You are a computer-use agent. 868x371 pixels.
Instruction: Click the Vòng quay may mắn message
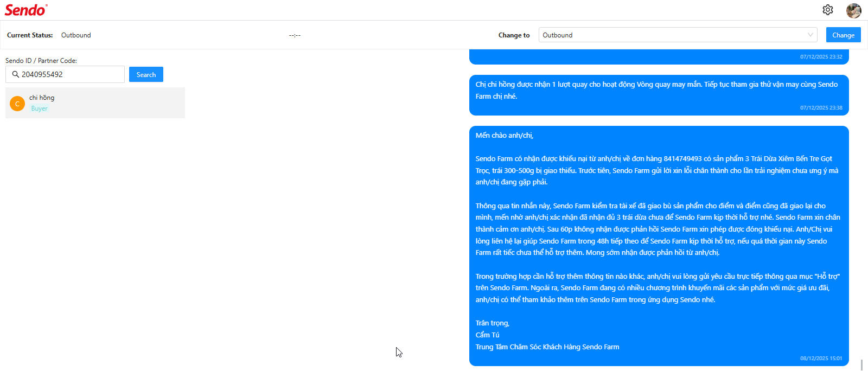[x=656, y=90]
